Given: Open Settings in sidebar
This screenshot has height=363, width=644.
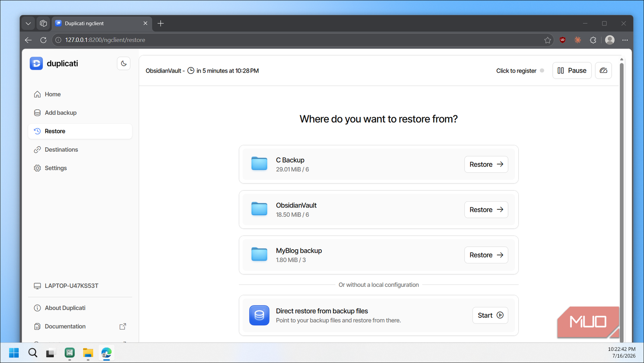Looking at the screenshot, I should click(x=80, y=168).
